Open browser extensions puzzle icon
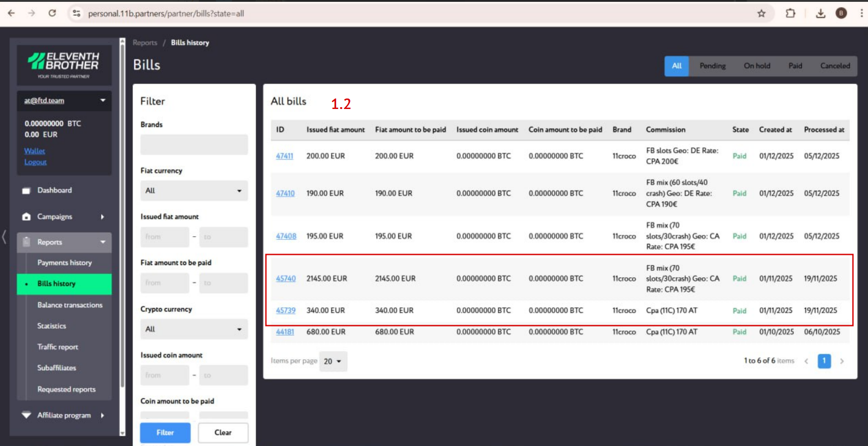Screen dimensions: 868x446 [790, 13]
